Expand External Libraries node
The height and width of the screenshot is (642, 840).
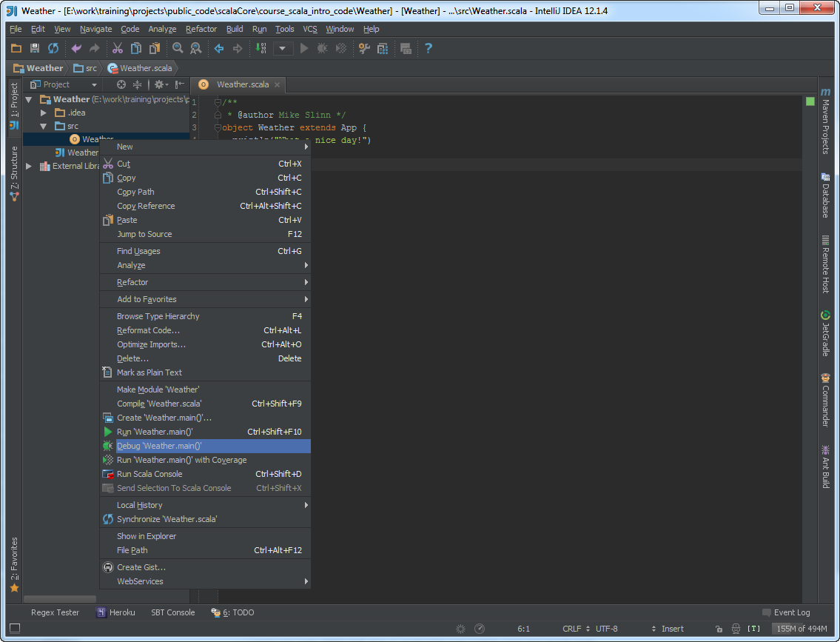(29, 166)
